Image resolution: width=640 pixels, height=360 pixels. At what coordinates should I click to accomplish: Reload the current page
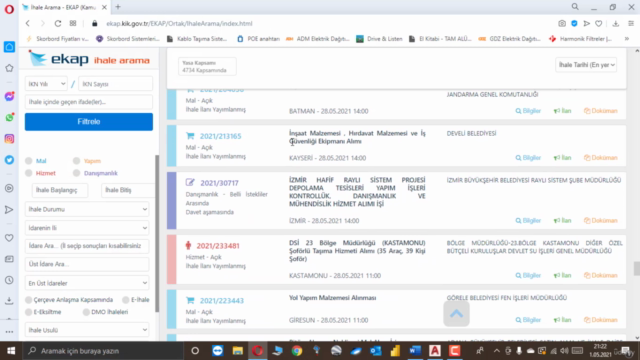tap(58, 24)
